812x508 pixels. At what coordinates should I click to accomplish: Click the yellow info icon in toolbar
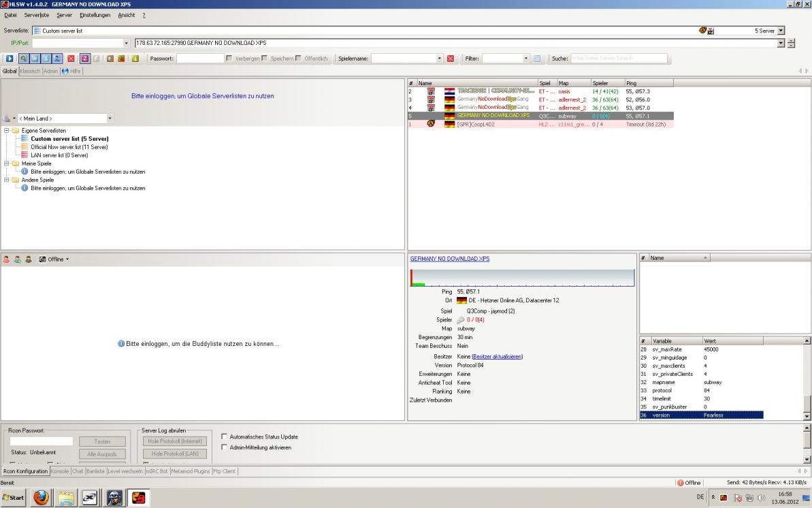[x=135, y=59]
